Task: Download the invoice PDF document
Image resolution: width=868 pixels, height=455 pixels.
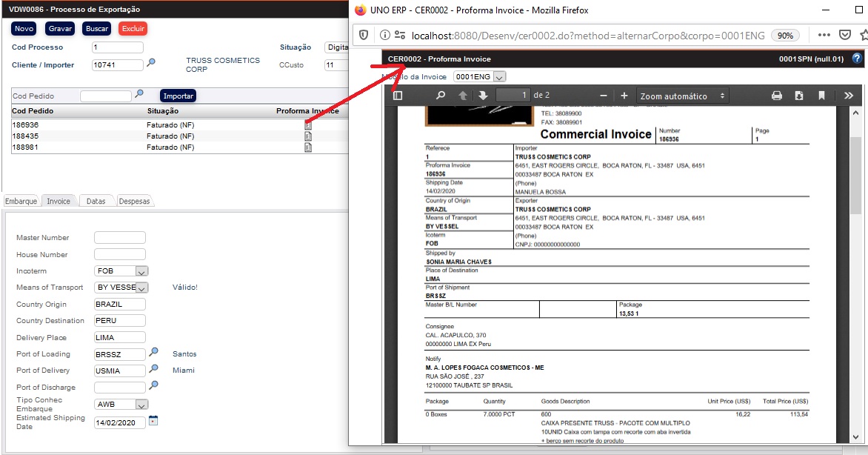Action: click(800, 95)
